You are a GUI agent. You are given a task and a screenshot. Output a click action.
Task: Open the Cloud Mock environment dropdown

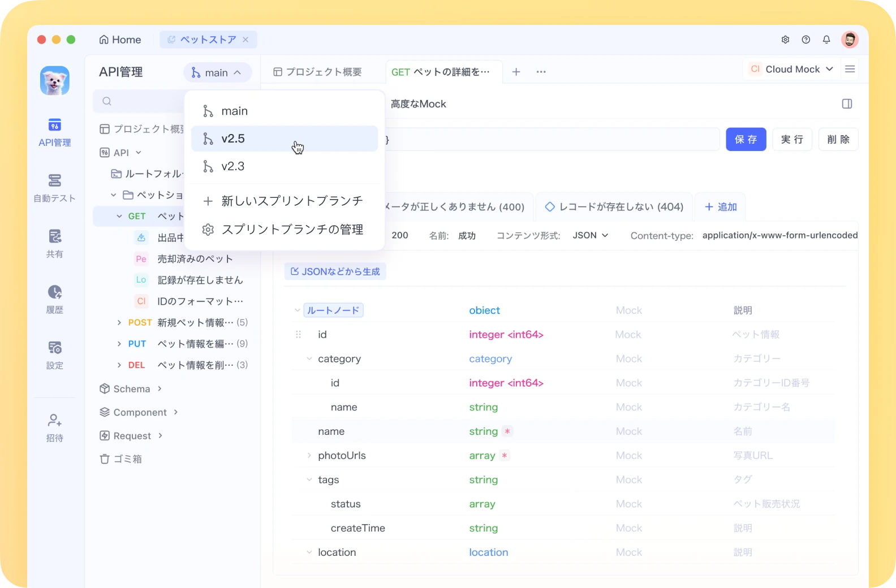pos(791,69)
